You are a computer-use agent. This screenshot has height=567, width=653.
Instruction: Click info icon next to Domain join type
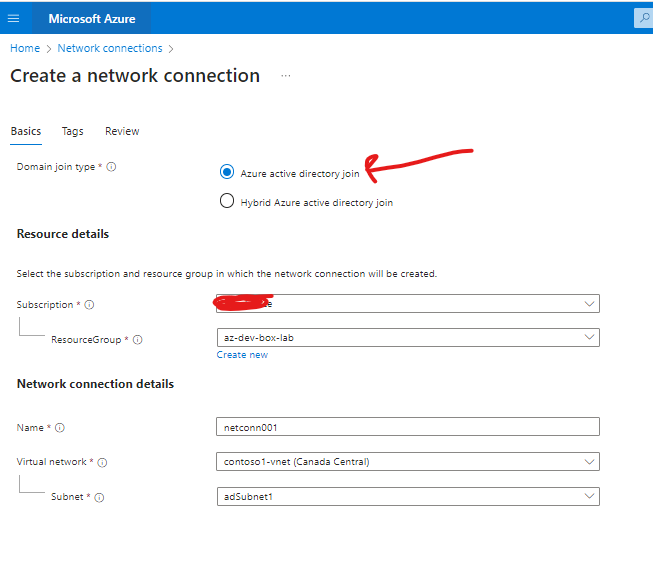coord(111,167)
